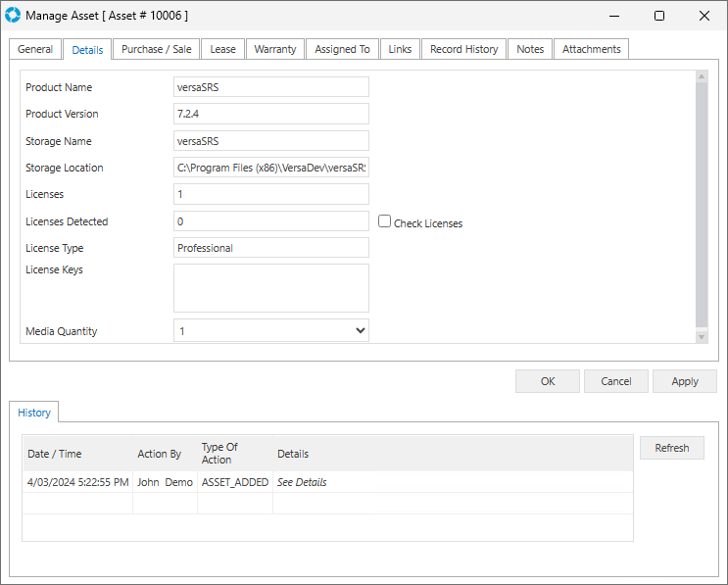
Task: View the Record History tab
Action: (463, 49)
